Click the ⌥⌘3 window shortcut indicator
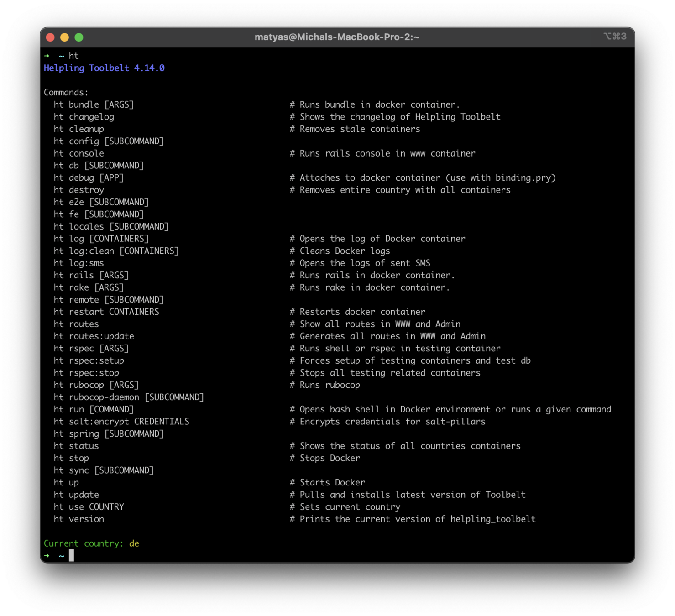The width and height of the screenshot is (675, 616). click(x=615, y=36)
